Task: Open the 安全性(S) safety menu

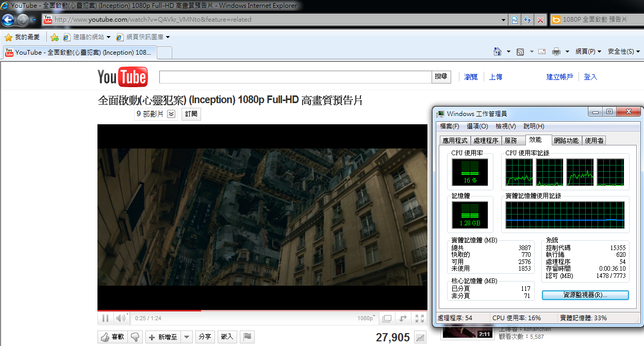Action: click(x=624, y=52)
